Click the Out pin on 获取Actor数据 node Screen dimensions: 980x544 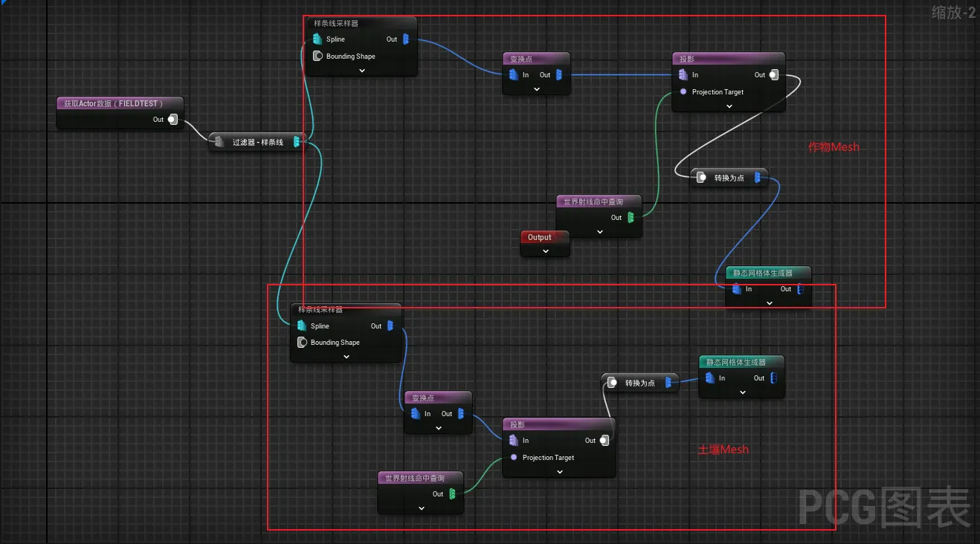pos(173,120)
